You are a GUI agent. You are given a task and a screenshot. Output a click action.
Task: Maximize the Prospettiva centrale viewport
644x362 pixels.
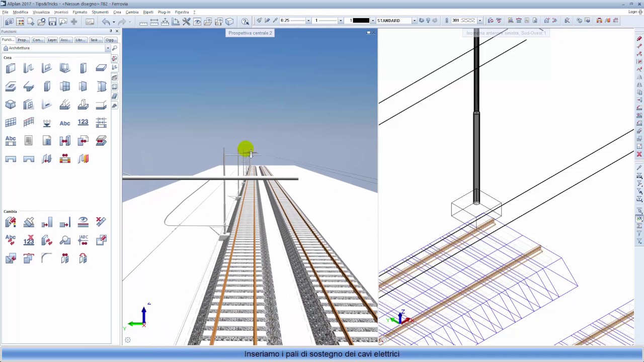(368, 33)
